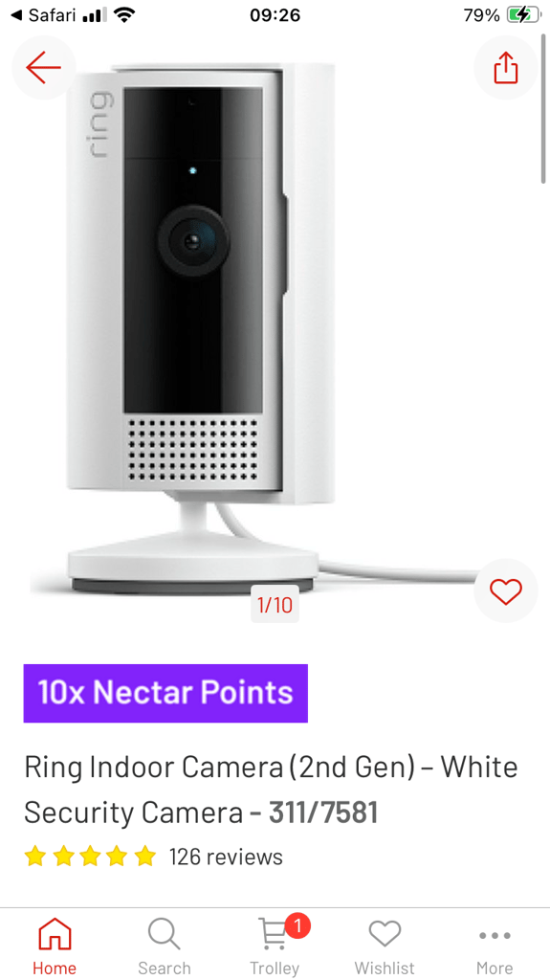Add product to wishlist with heart icon
Viewport: 550px width, 980px height.
506,591
